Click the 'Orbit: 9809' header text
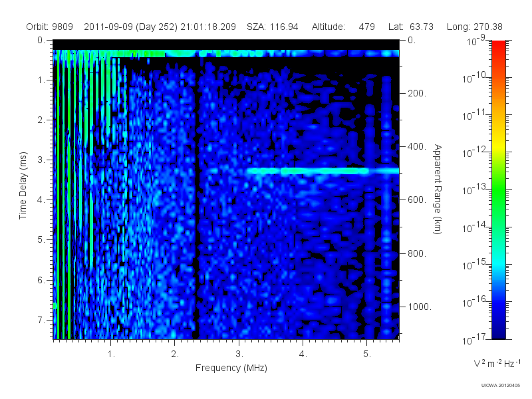The height and width of the screenshot is (399, 532). click(x=49, y=27)
